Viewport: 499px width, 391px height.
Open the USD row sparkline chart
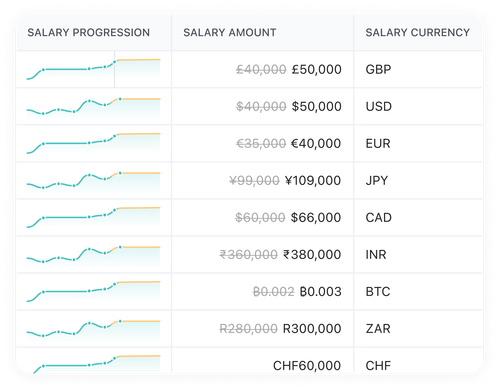tap(94, 106)
